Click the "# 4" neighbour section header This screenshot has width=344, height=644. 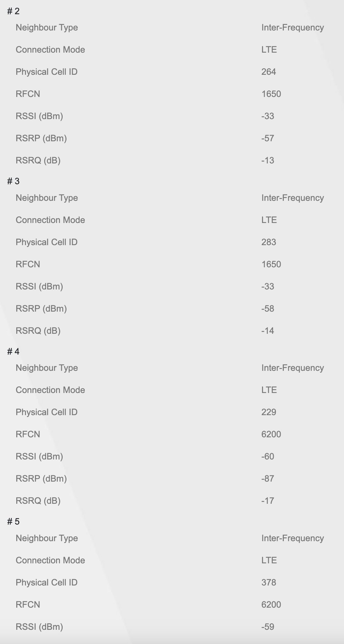pos(13,351)
